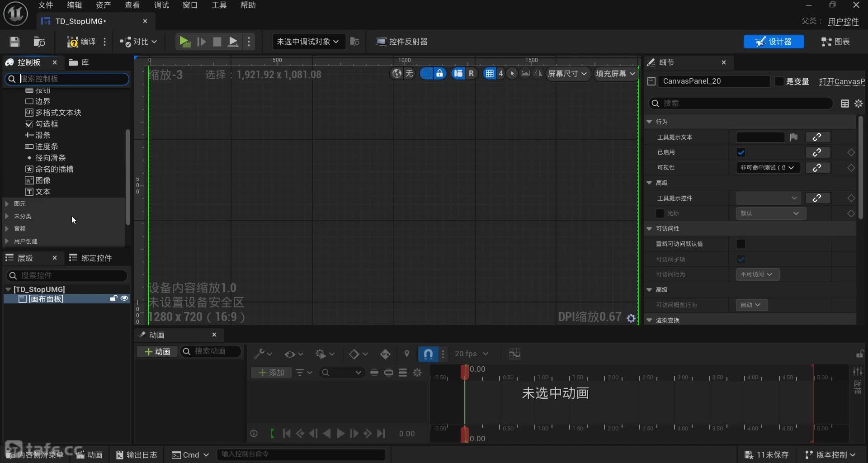
Task: Switch to the 绑定控件 tab
Action: [90, 258]
